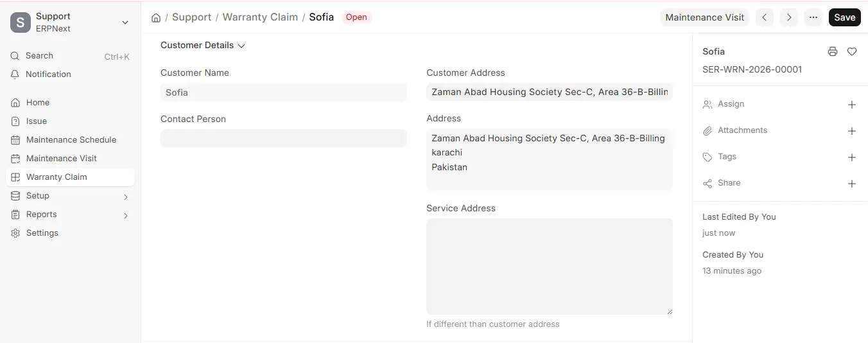The width and height of the screenshot is (868, 343).
Task: Click inside the Service Address text area
Action: click(550, 267)
